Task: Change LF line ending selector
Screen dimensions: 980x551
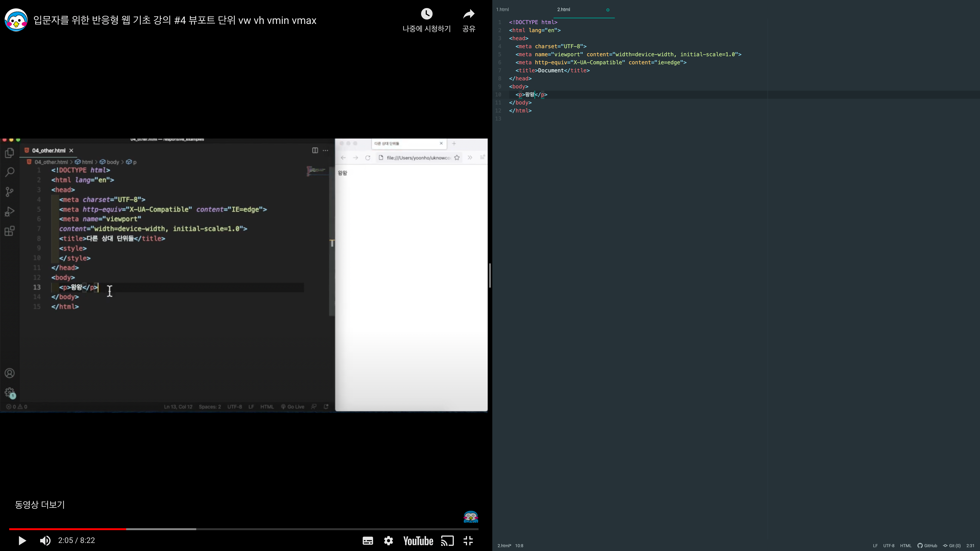Action: click(x=875, y=546)
